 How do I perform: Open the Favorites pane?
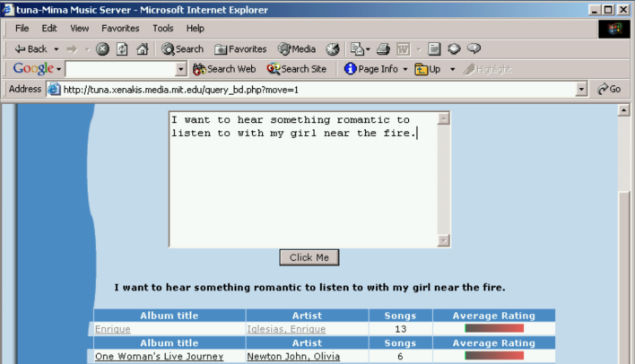coord(240,49)
